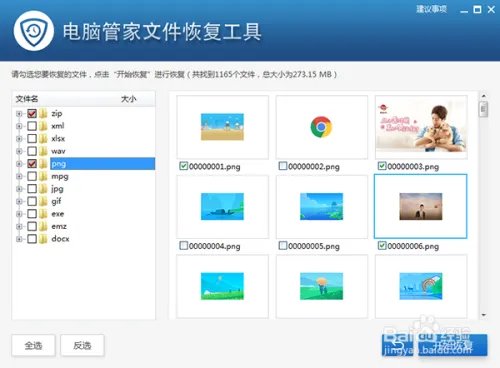Click the png folder icon
Viewport: 500px width, 368px height.
pyautogui.click(x=43, y=164)
